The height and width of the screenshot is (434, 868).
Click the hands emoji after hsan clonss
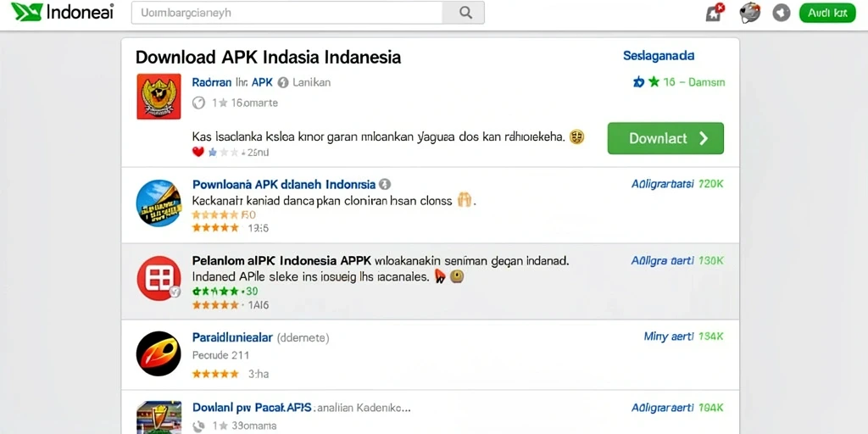click(x=465, y=200)
